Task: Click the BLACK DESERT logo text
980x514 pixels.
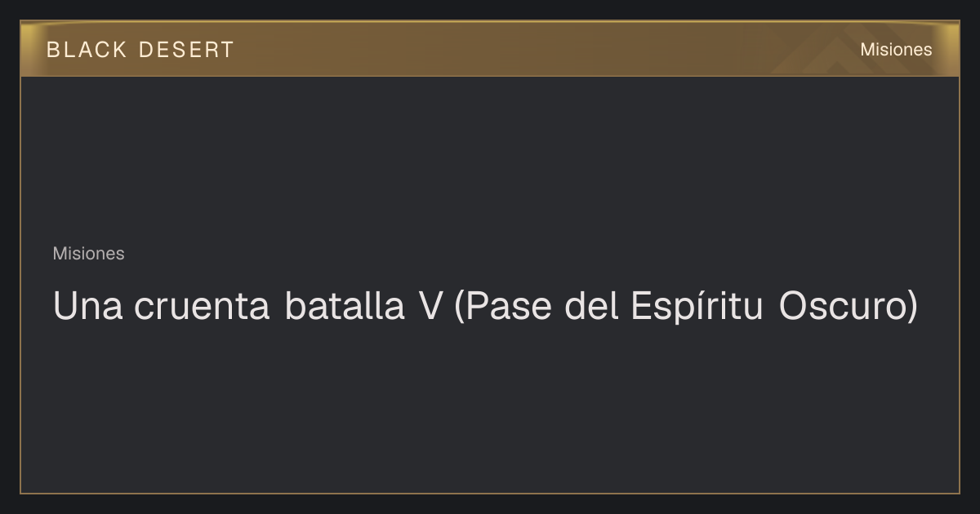Action: click(140, 50)
